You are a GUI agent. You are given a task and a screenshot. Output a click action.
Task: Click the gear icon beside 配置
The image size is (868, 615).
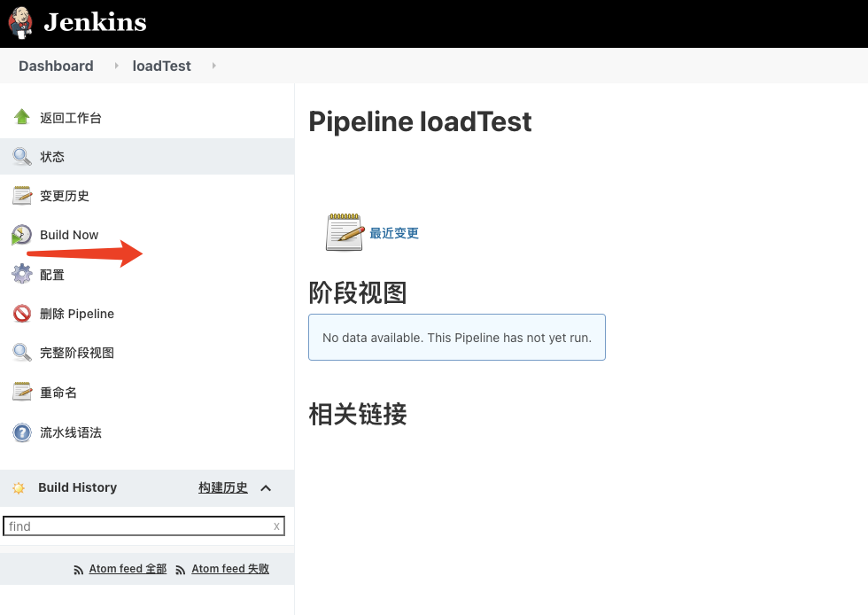coord(22,275)
